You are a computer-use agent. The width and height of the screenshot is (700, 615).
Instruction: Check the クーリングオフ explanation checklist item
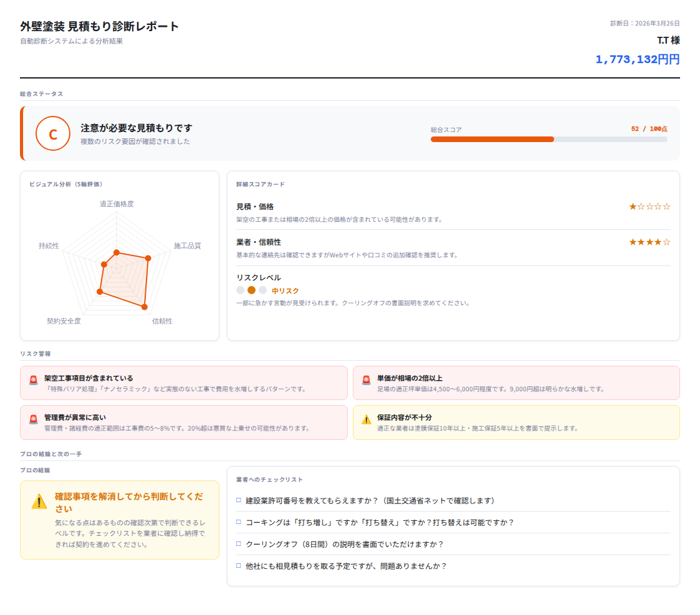(240, 545)
